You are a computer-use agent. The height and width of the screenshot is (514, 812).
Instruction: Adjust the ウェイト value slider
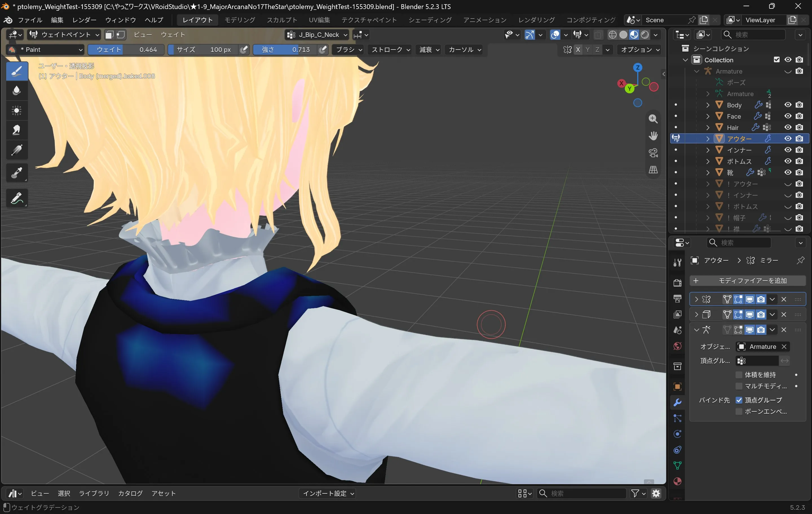coord(126,50)
